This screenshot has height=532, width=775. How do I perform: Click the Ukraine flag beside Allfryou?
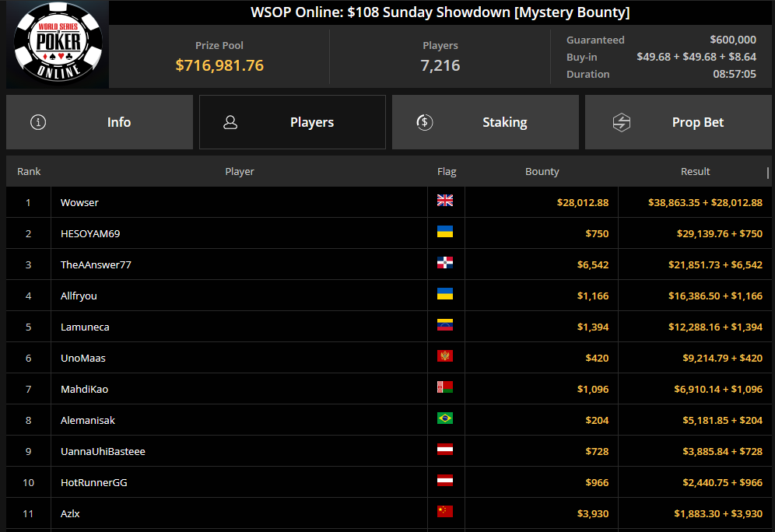pos(445,293)
